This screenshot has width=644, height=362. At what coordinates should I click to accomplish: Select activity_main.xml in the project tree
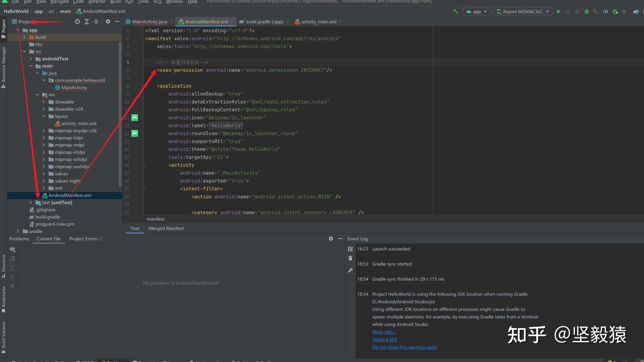coord(79,123)
